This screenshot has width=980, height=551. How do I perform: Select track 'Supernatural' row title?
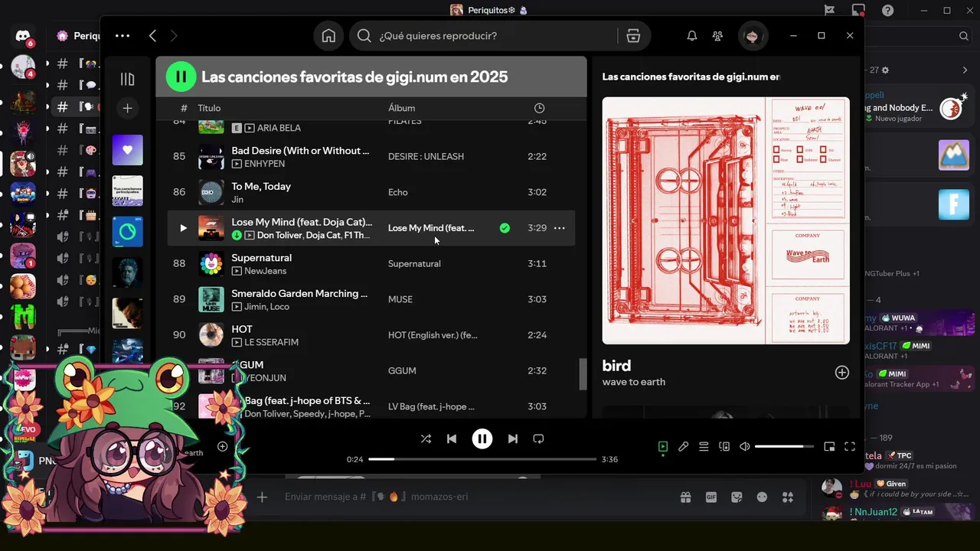[x=261, y=258]
